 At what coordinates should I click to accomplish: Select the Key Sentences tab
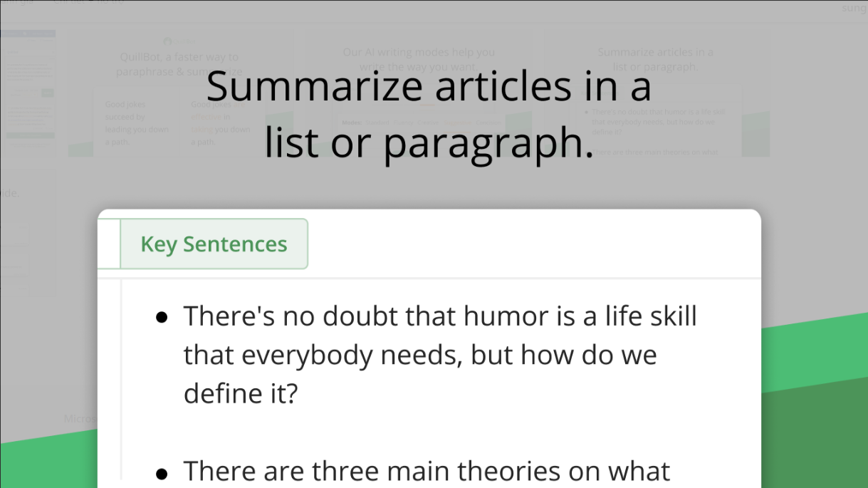click(214, 244)
